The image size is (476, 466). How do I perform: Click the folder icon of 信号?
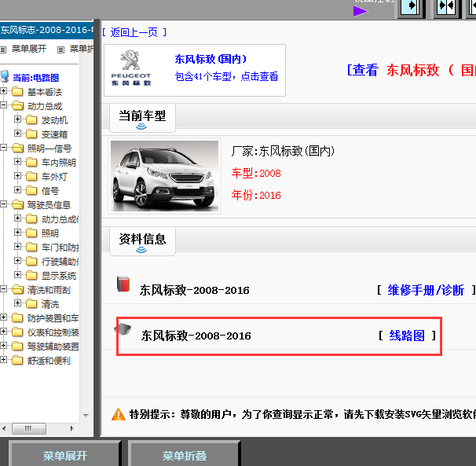pos(31,190)
